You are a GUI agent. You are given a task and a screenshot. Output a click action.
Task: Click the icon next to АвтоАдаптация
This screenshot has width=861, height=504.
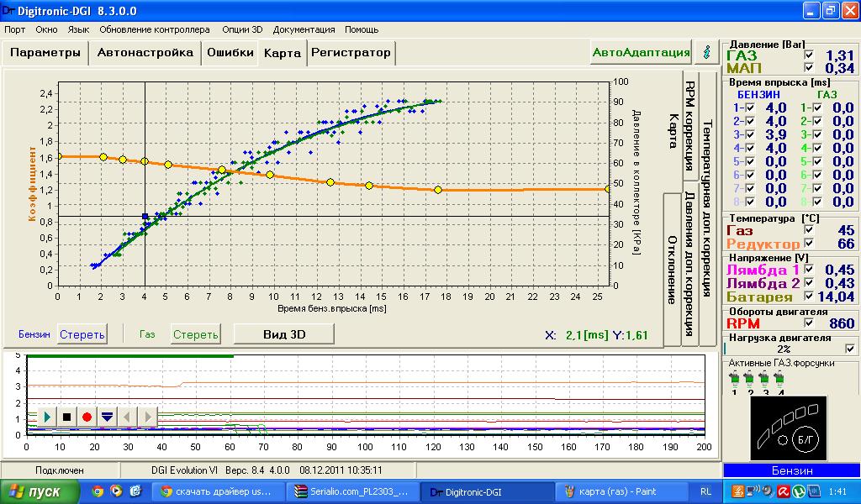[x=706, y=52]
